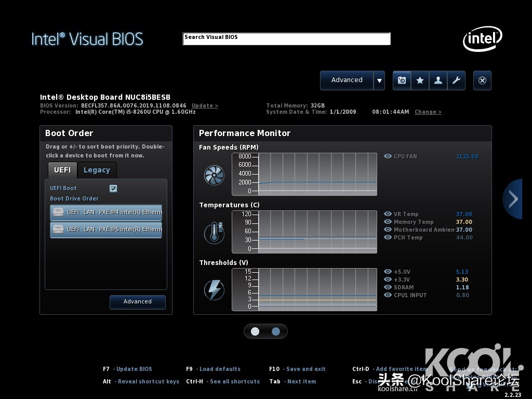
Task: Toggle SDRAM visibility eye
Action: pos(388,287)
